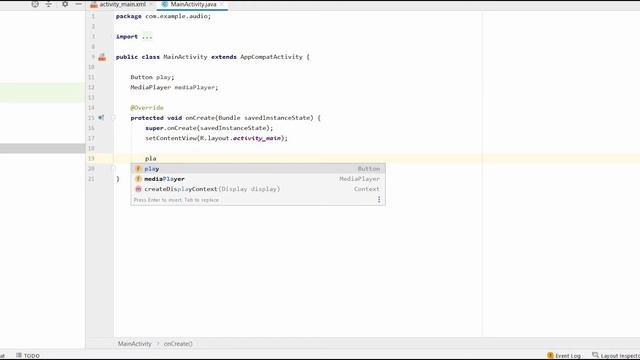Click the xml file icon on activity_main.xml tab
The image size is (640, 360).
94,4
